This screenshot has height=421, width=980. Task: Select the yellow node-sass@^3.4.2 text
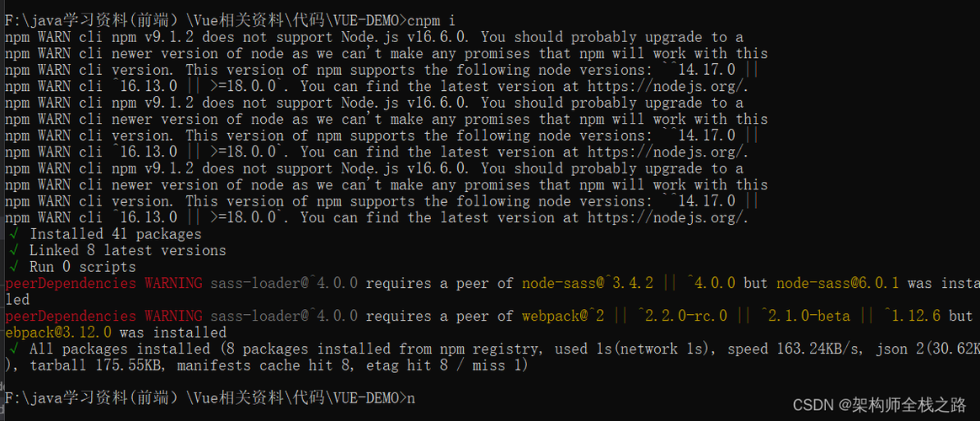[x=587, y=284]
